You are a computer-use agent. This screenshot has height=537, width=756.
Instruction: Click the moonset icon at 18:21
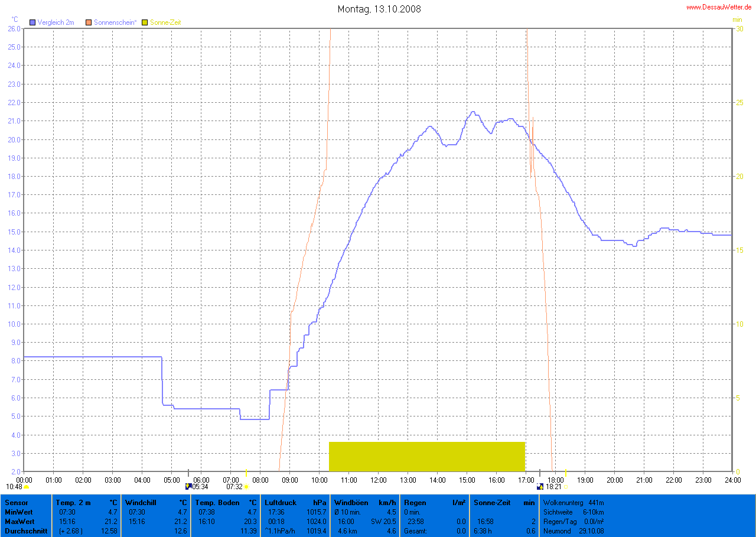pyautogui.click(x=540, y=487)
